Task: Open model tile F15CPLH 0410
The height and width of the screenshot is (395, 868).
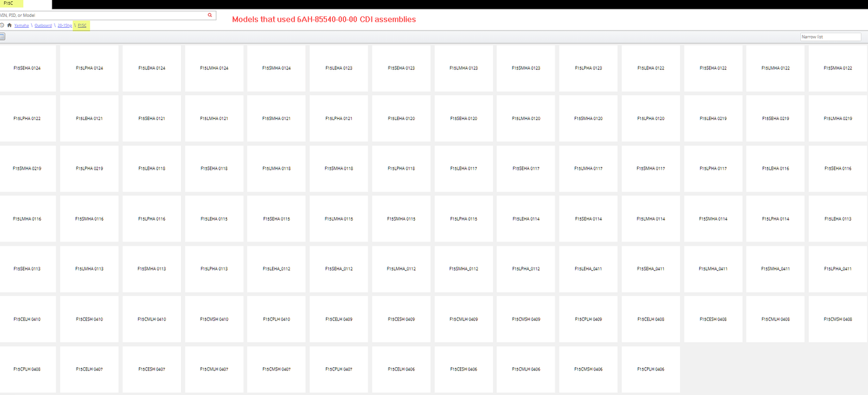Action: coord(277,319)
